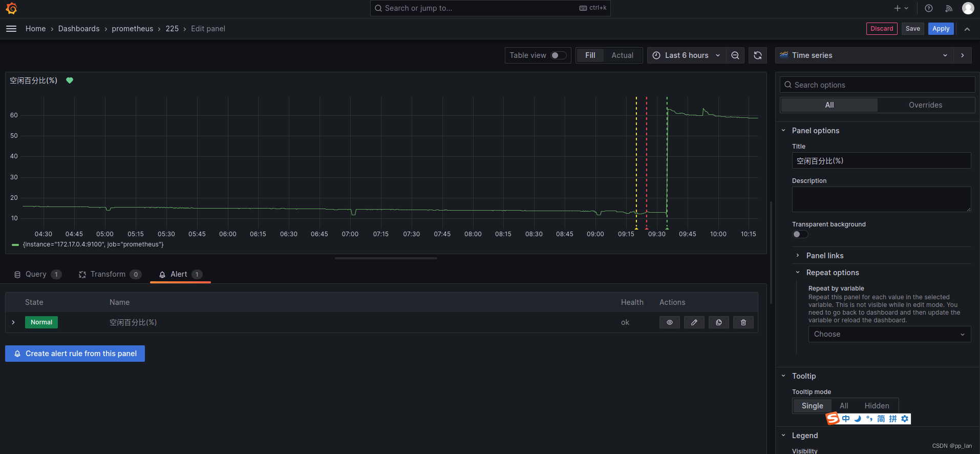Viewport: 980px width, 454px height.
Task: Switch to Overrides options filter
Action: click(x=925, y=105)
